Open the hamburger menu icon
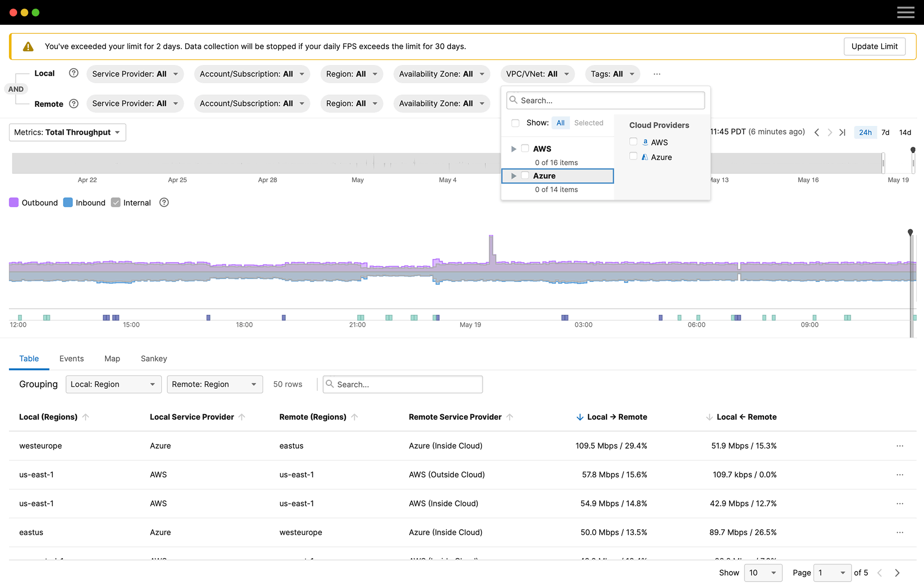 pos(905,12)
